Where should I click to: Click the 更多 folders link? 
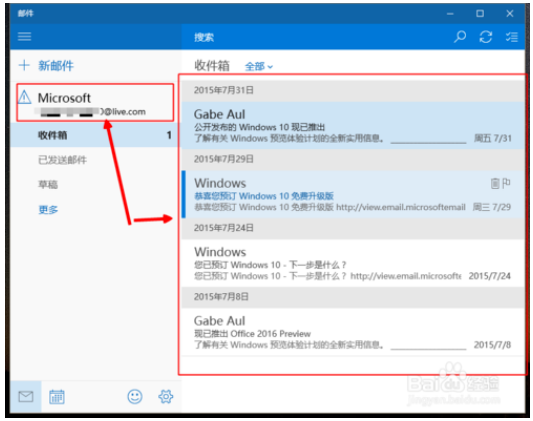click(48, 210)
